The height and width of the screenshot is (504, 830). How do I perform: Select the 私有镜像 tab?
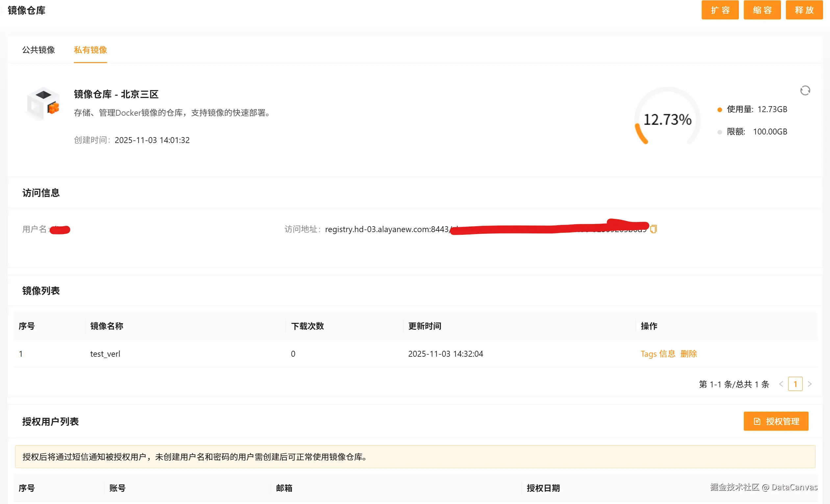coord(90,50)
